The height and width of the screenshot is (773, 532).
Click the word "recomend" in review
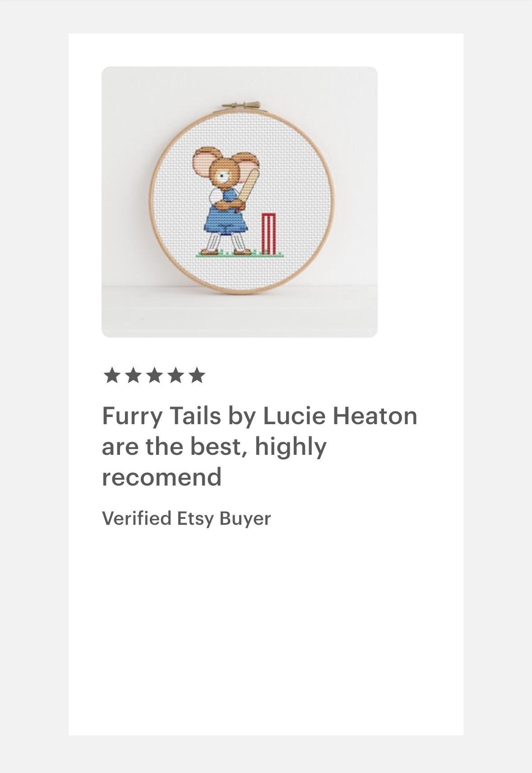162,477
